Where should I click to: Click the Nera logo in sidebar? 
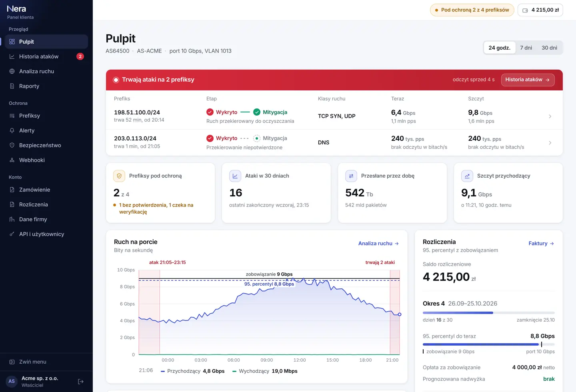(x=16, y=9)
